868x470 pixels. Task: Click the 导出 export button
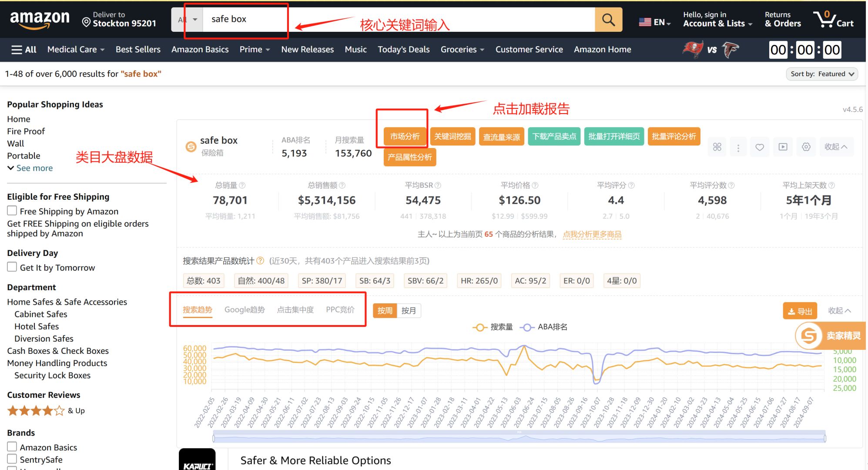800,311
